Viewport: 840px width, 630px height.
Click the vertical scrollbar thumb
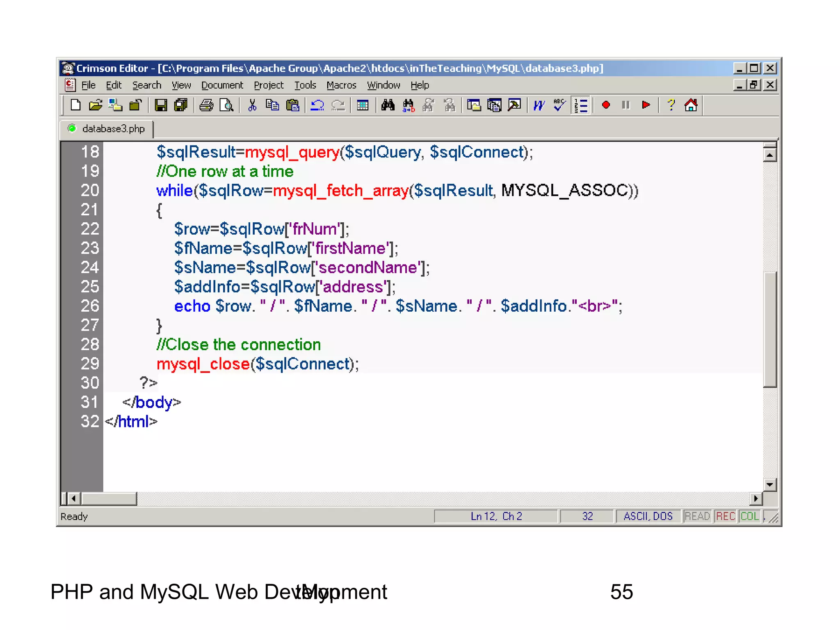[770, 329]
